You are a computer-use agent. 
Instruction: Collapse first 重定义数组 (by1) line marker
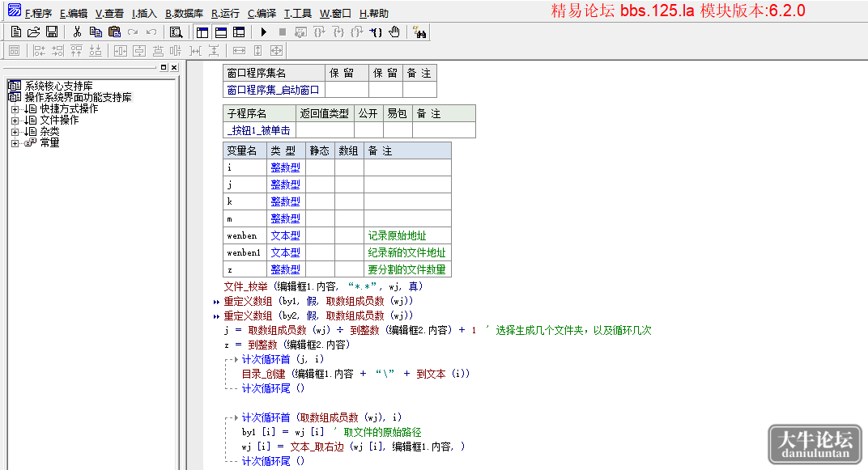(x=216, y=302)
